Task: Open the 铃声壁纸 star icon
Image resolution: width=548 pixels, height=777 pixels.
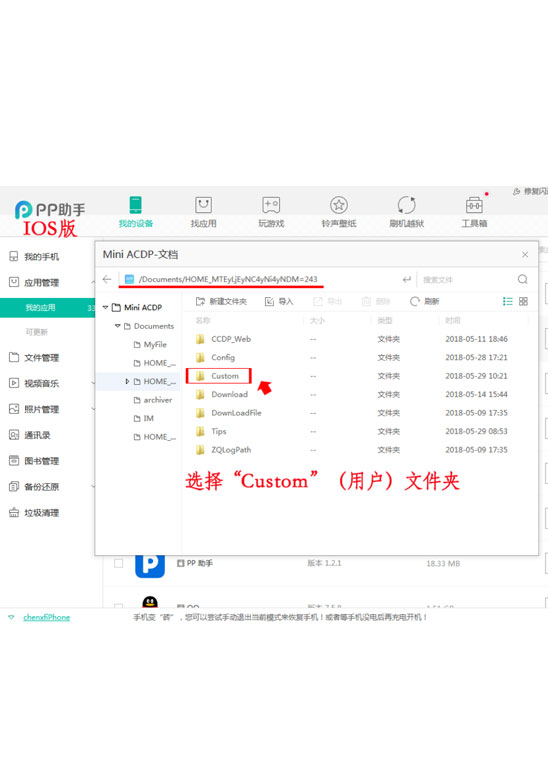Action: [x=339, y=205]
